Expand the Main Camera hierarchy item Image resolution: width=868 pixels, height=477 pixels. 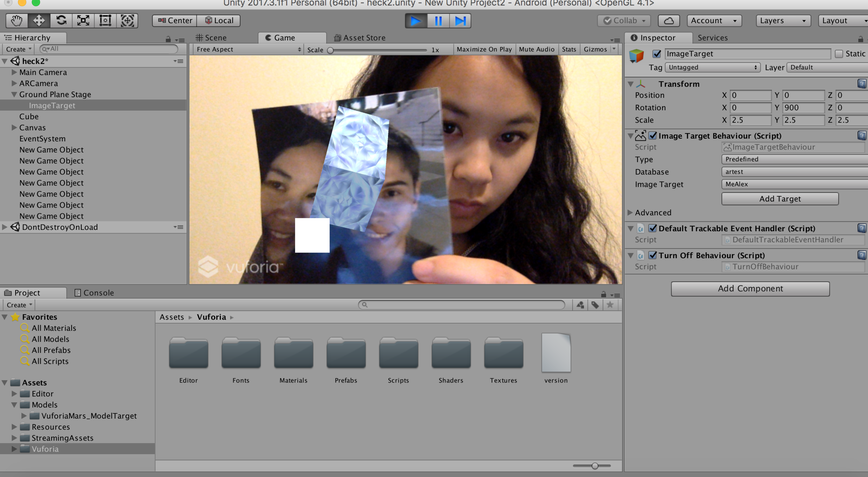(x=14, y=72)
